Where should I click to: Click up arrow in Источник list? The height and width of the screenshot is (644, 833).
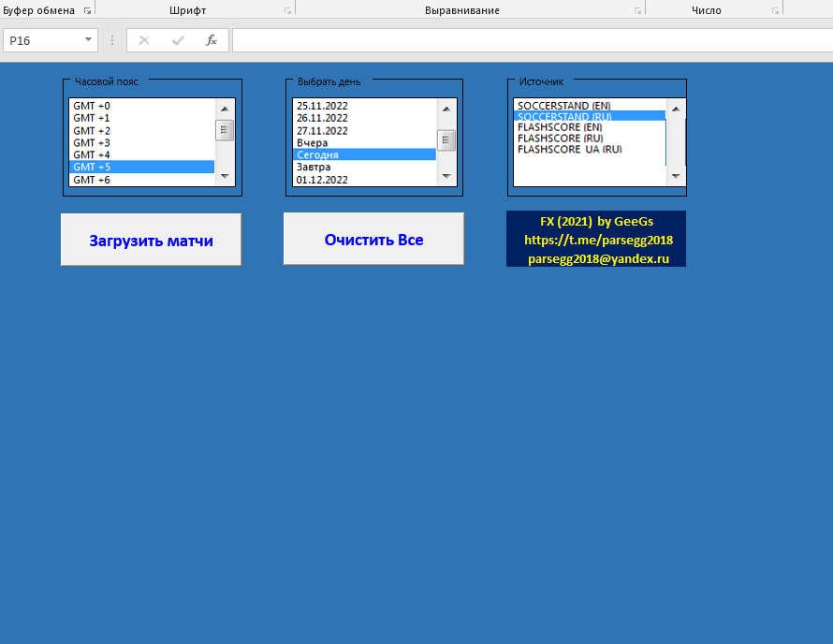pos(676,109)
